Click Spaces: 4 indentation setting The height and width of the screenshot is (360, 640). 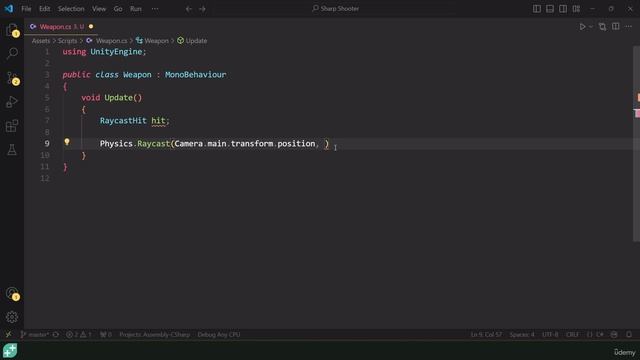coord(522,334)
